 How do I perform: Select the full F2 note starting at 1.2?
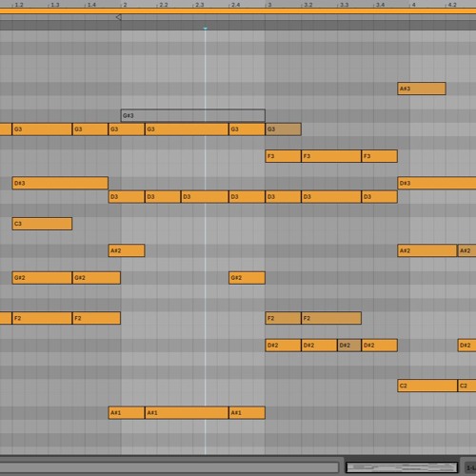click(42, 318)
